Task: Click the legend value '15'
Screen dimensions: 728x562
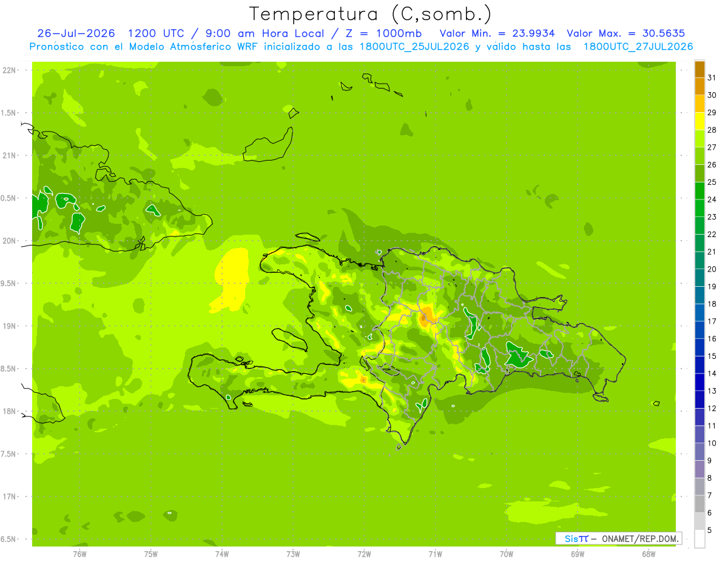Action: pos(712,356)
